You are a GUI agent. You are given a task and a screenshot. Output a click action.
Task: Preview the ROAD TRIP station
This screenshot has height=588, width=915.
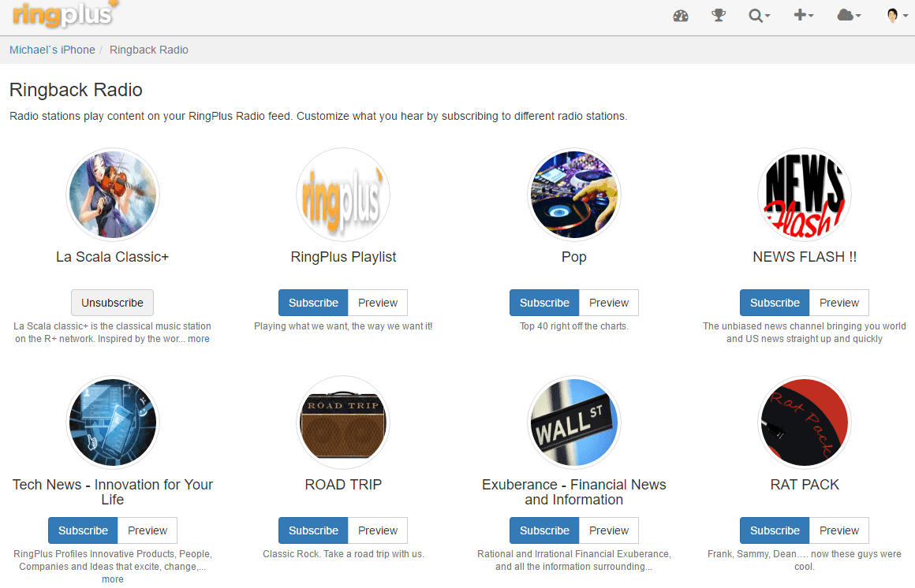pyautogui.click(x=378, y=530)
